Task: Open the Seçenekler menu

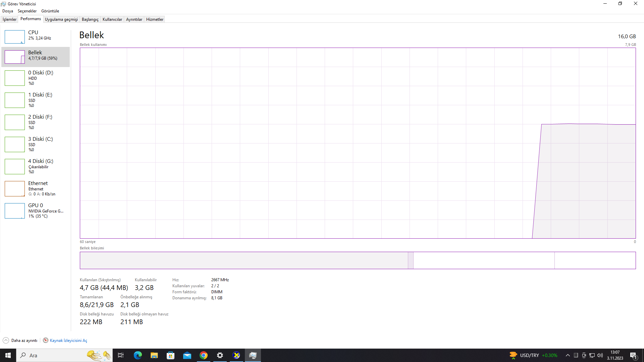Action: (x=27, y=11)
